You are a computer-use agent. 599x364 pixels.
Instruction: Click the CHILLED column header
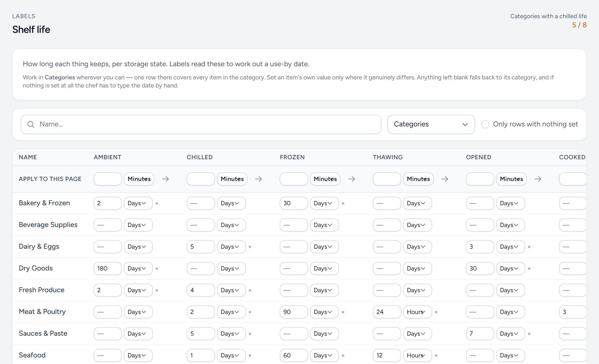click(x=200, y=157)
